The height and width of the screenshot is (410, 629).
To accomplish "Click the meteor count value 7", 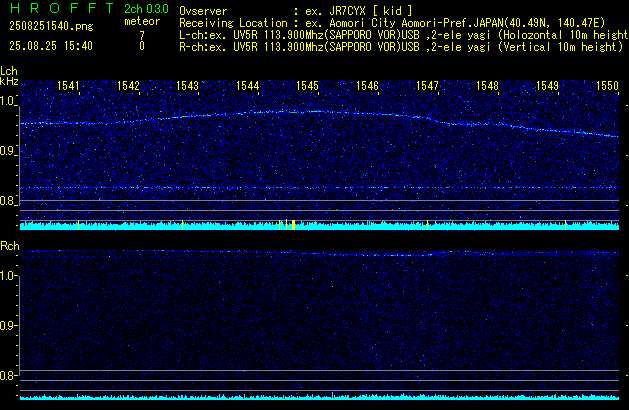I will (142, 36).
